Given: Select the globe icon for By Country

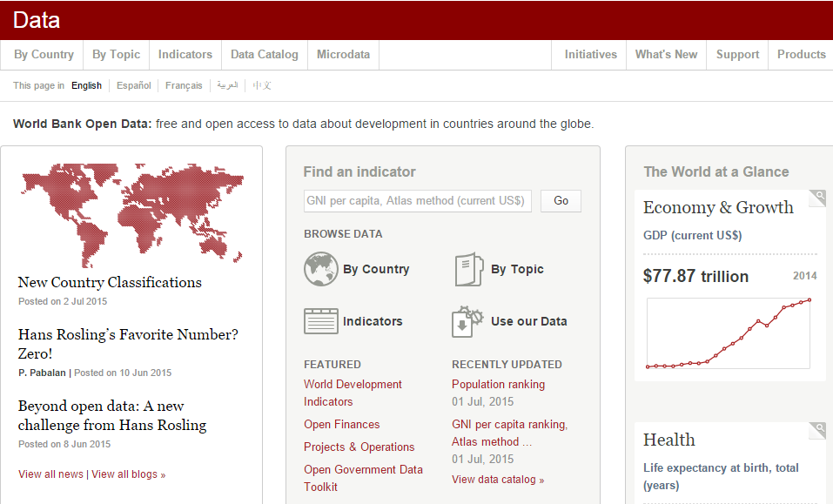Looking at the screenshot, I should [x=321, y=269].
